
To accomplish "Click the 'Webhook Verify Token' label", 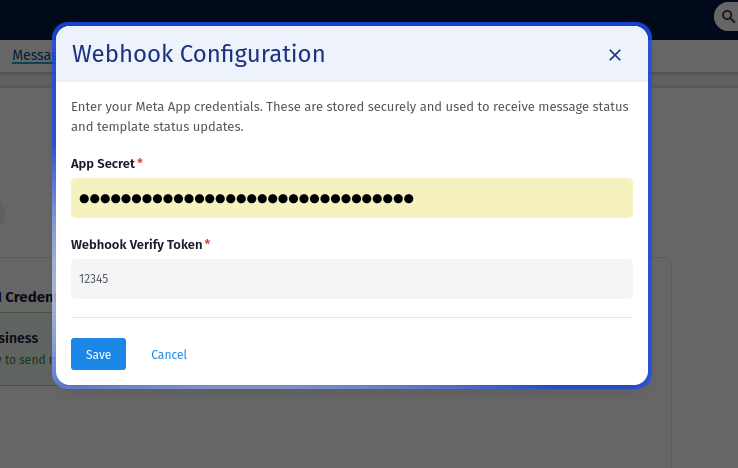I will pyautogui.click(x=136, y=245).
